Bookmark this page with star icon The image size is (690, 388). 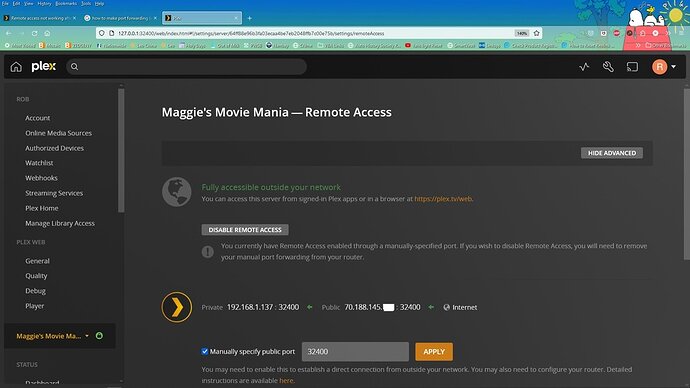tap(536, 33)
